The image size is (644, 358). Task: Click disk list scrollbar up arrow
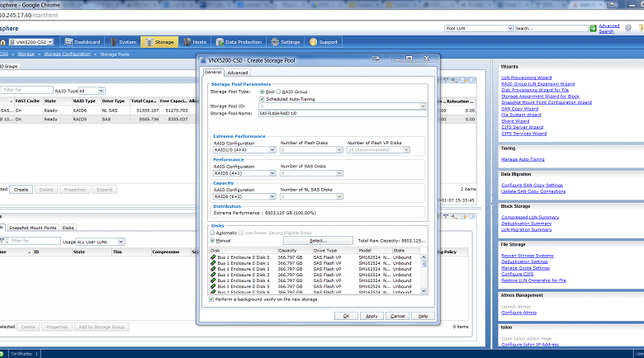tap(424, 257)
